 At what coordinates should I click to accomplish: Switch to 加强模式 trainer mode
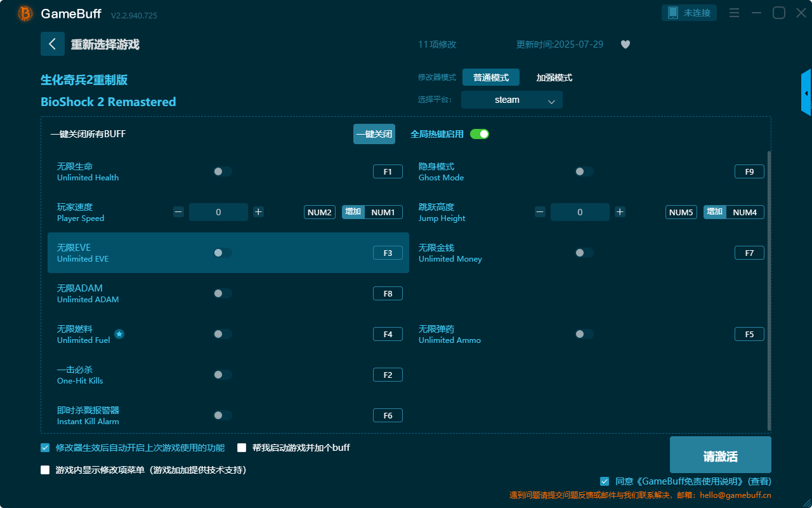pyautogui.click(x=554, y=77)
